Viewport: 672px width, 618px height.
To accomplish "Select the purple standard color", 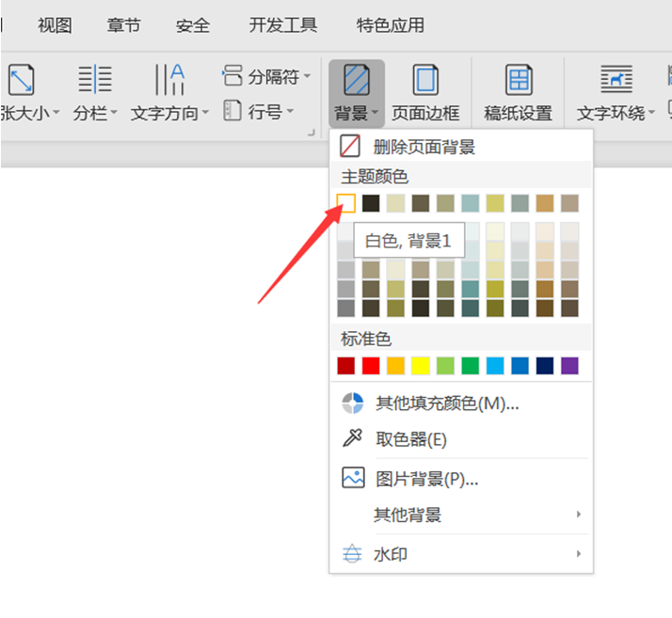I will (569, 365).
